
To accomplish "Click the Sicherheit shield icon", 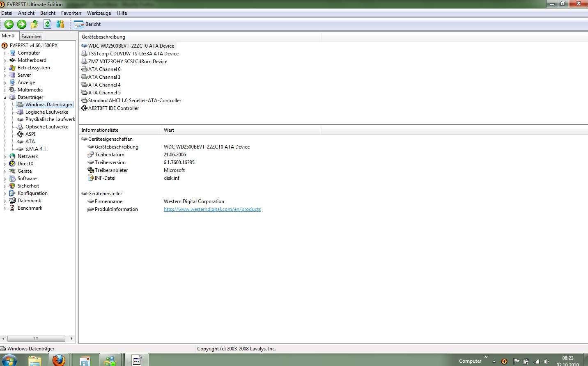I will coord(12,186).
